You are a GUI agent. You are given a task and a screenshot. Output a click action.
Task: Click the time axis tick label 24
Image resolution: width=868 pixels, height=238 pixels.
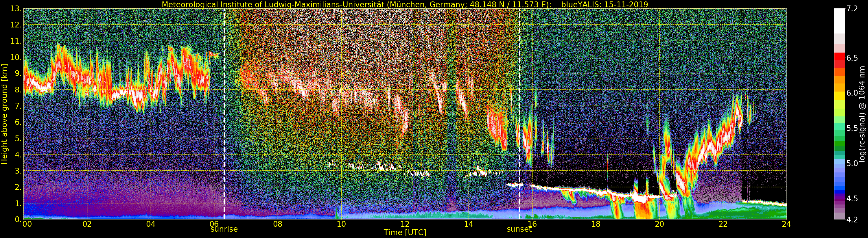pyautogui.click(x=786, y=224)
